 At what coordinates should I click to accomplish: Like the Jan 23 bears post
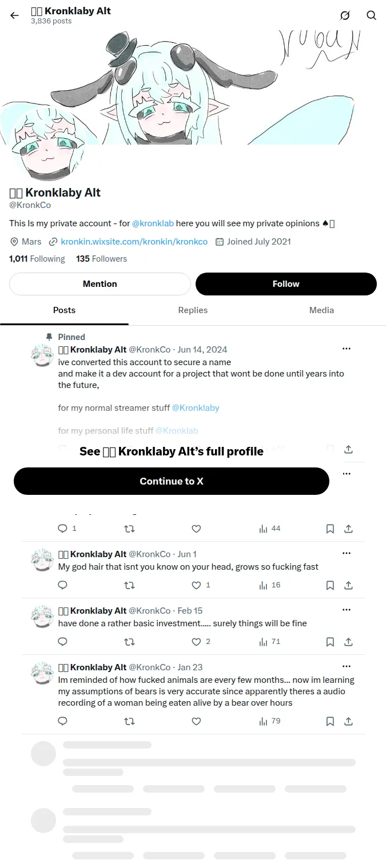click(x=196, y=721)
